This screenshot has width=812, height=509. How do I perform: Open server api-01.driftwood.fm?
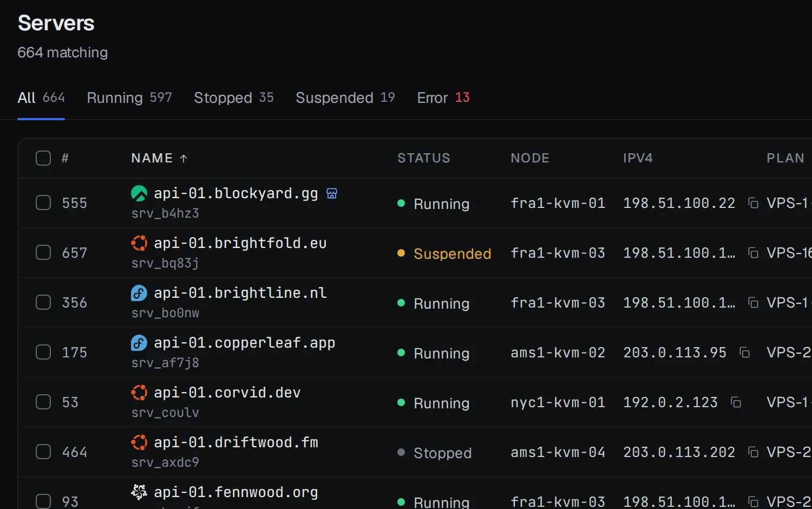(x=236, y=442)
